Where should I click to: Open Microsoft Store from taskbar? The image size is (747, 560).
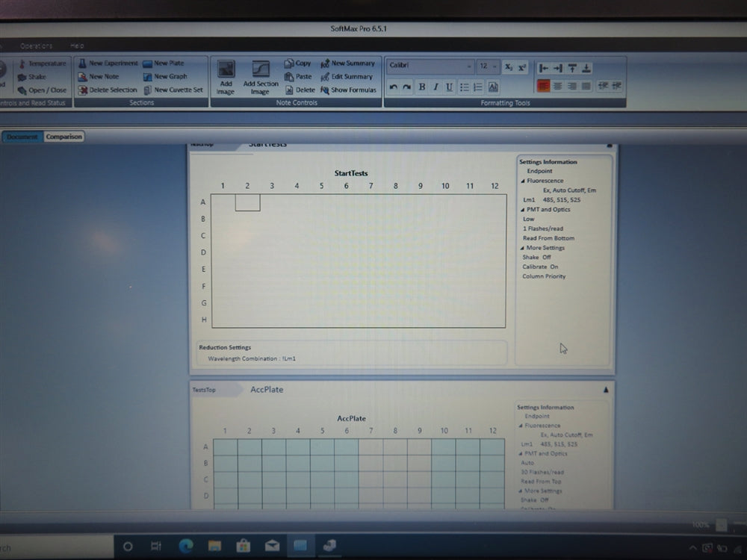pos(243,546)
